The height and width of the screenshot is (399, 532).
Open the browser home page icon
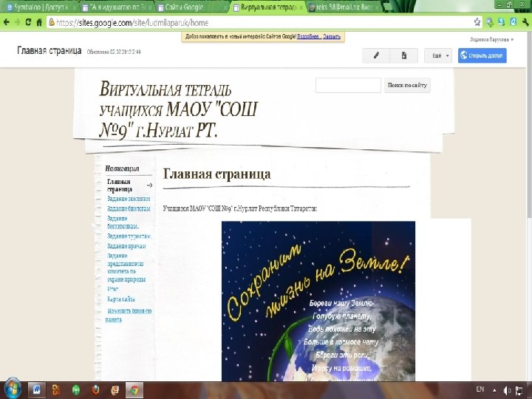(39, 22)
